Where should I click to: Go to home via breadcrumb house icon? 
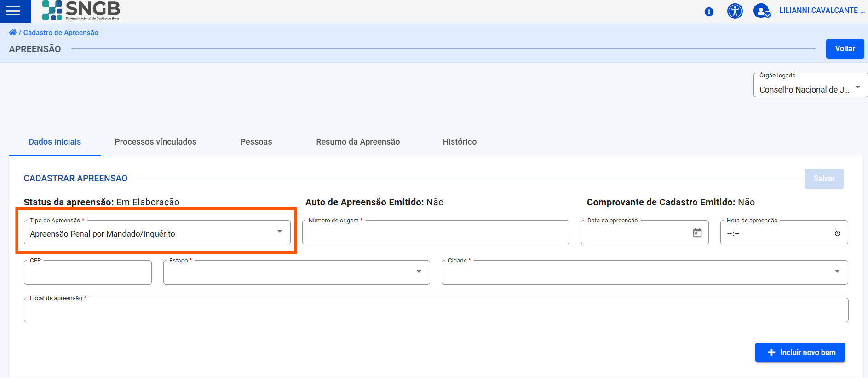[12, 33]
